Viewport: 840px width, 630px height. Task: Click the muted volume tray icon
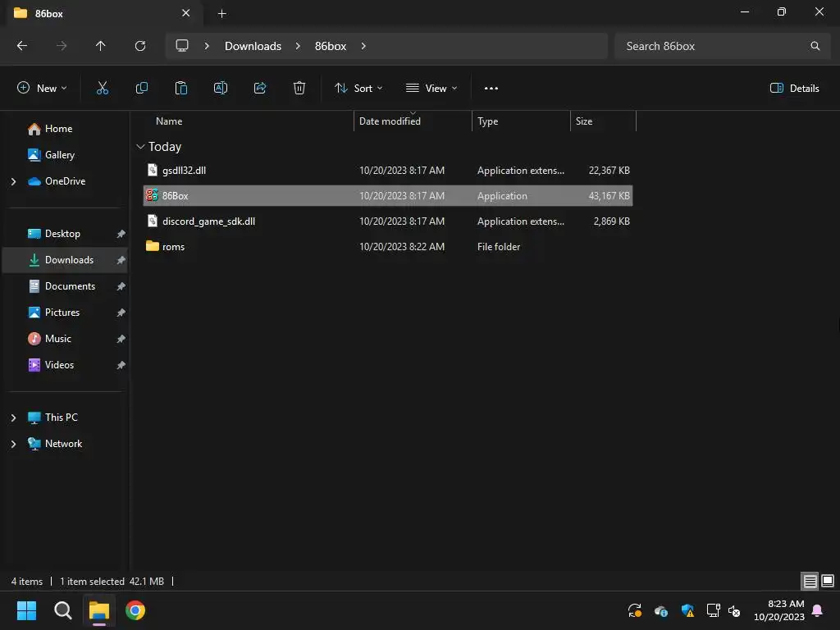(734, 610)
